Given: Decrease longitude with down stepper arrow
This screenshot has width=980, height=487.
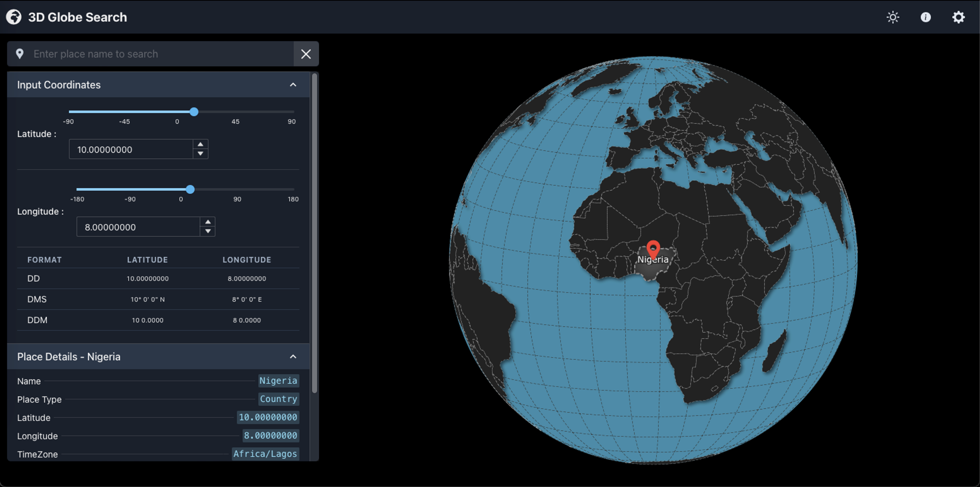Looking at the screenshot, I should click(x=208, y=231).
